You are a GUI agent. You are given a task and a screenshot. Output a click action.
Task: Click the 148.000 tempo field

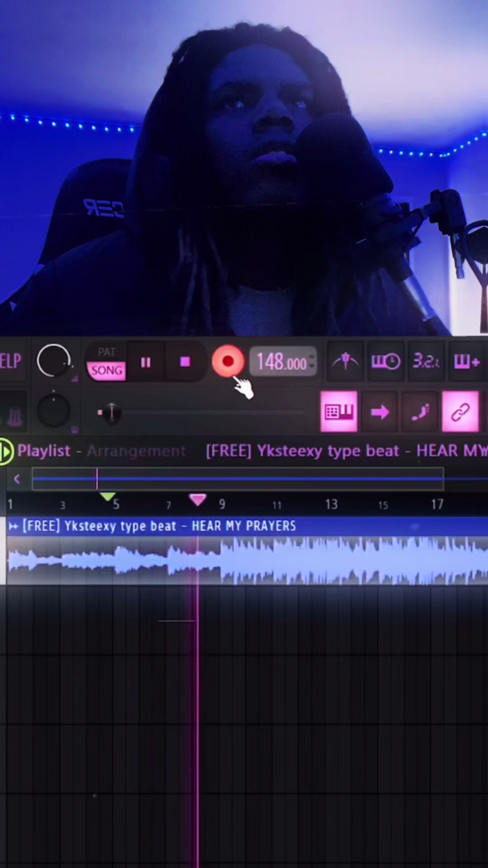282,362
